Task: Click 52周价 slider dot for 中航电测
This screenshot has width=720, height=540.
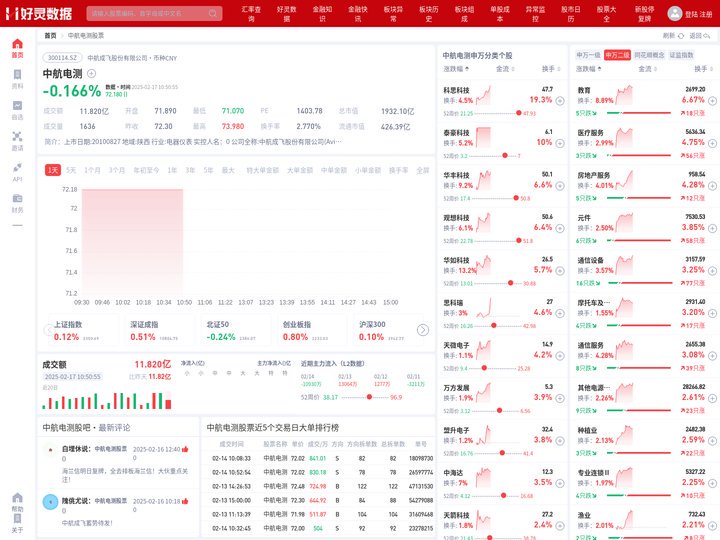Action: 369,397
